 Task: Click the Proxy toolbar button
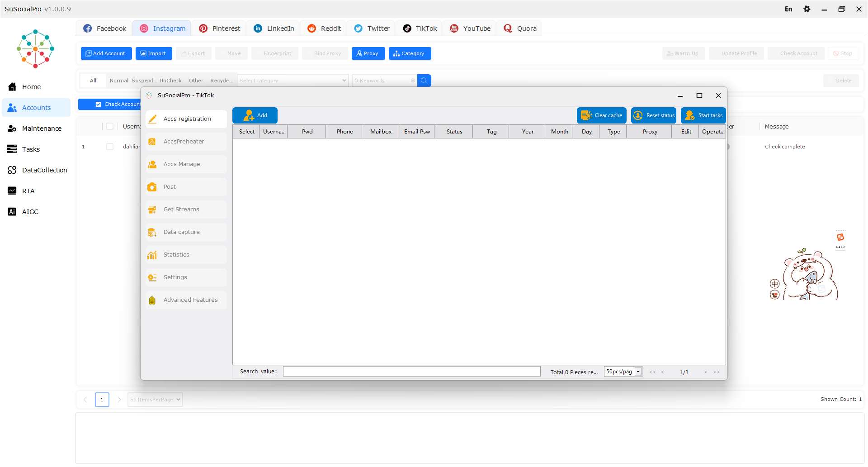(x=368, y=53)
